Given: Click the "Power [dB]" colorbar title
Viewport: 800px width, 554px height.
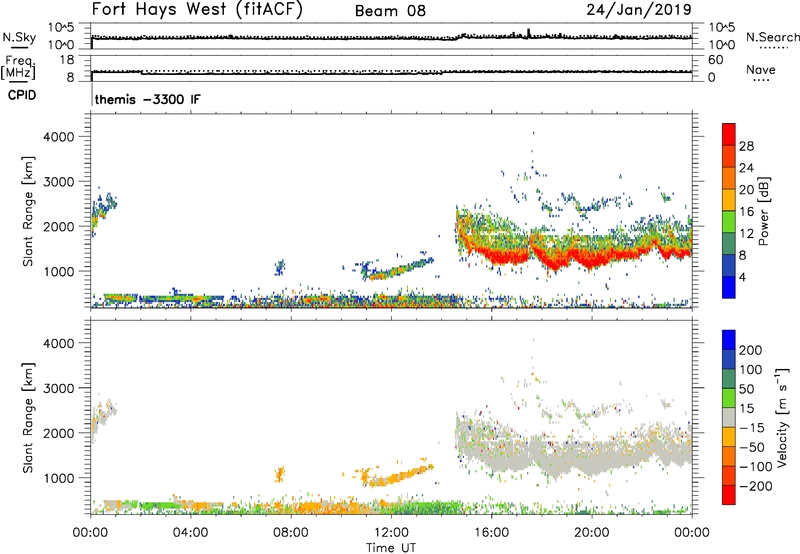Looking at the screenshot, I should [x=764, y=211].
